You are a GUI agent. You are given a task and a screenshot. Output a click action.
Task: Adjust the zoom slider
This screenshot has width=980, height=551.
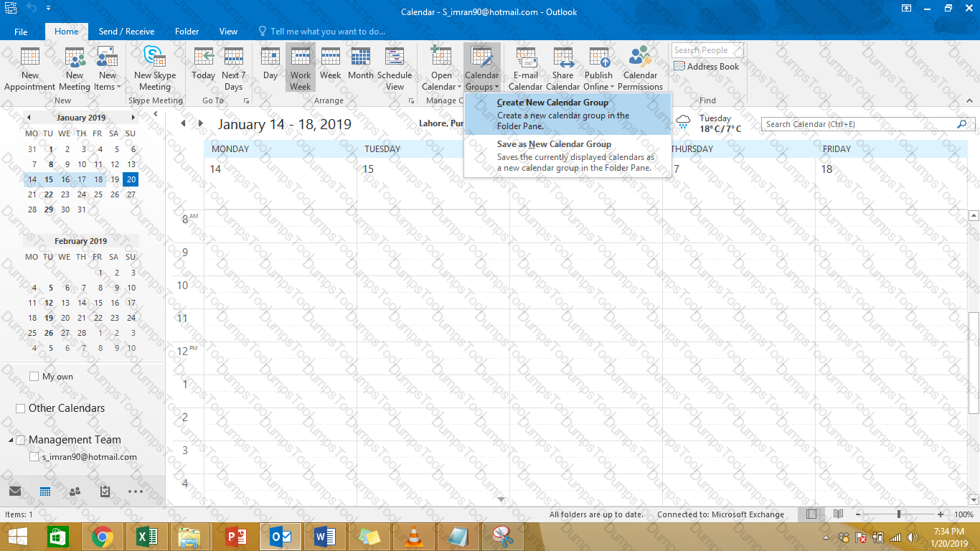(x=899, y=514)
